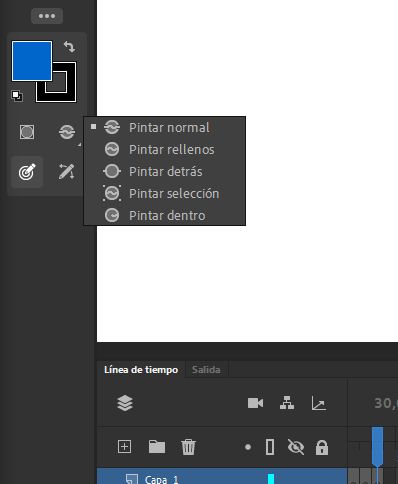Click Pintar dentro mode icon in popup
The width and height of the screenshot is (398, 484).
pyautogui.click(x=112, y=215)
